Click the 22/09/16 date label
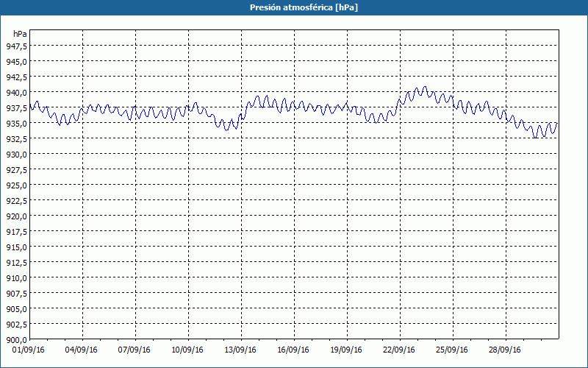 399,350
